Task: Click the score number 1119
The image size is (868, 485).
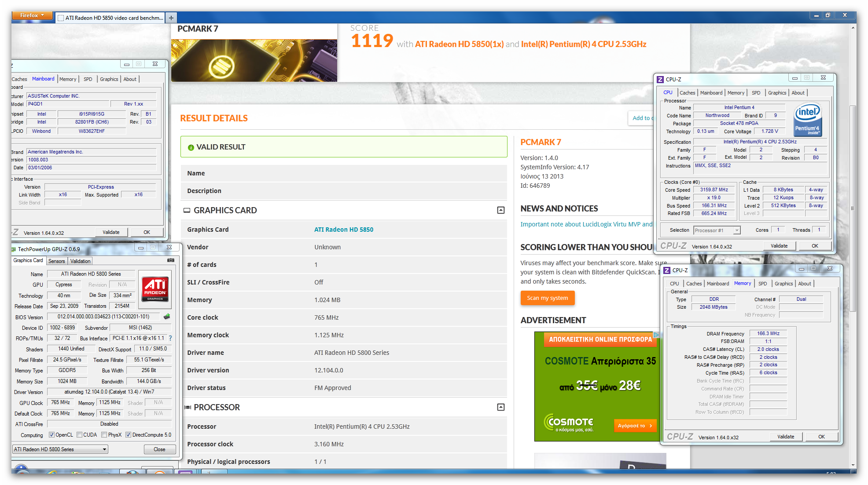Action: pyautogui.click(x=371, y=42)
